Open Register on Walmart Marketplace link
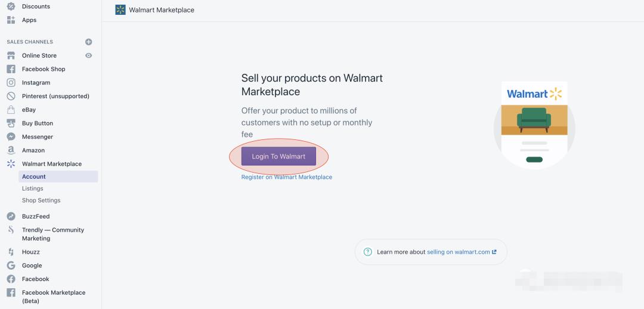 click(287, 177)
